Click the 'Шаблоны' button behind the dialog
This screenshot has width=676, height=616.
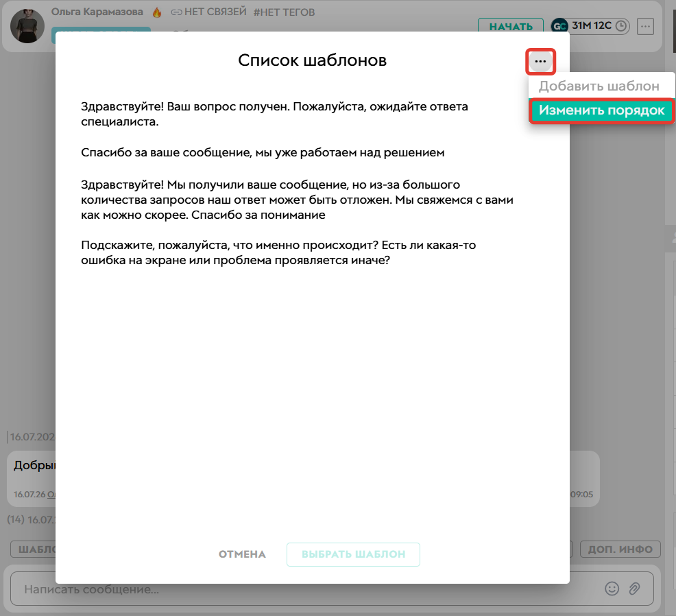34,549
